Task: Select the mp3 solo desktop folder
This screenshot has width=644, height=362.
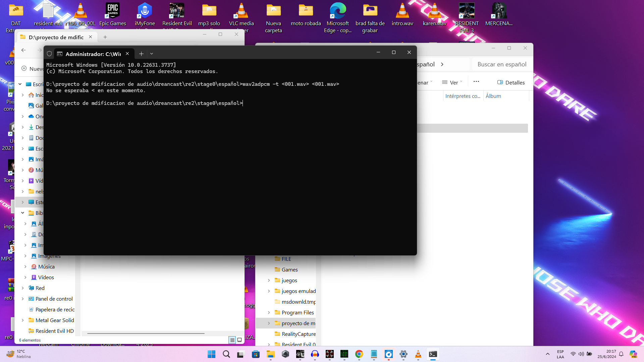Action: tap(209, 15)
